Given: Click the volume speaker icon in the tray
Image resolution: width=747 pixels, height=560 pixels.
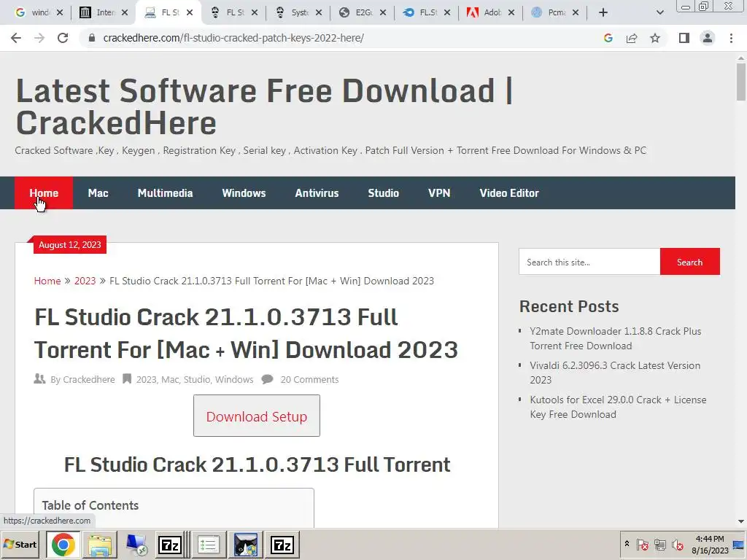Looking at the screenshot, I should point(677,544).
